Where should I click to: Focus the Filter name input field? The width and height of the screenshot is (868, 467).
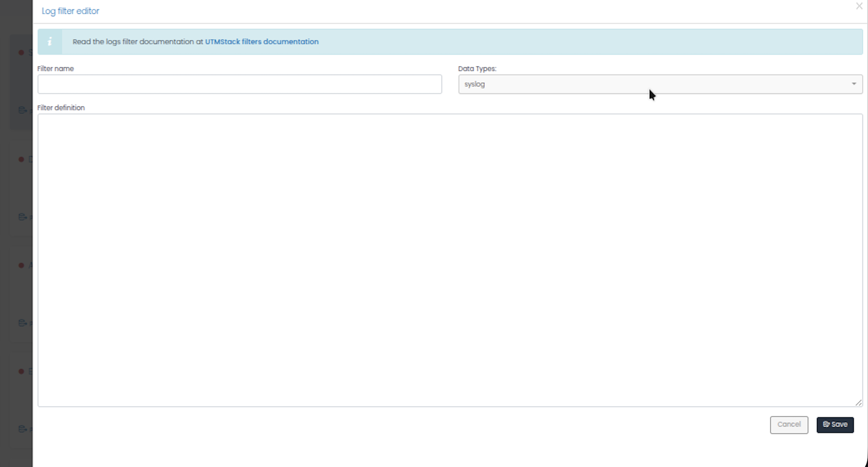pyautogui.click(x=240, y=84)
